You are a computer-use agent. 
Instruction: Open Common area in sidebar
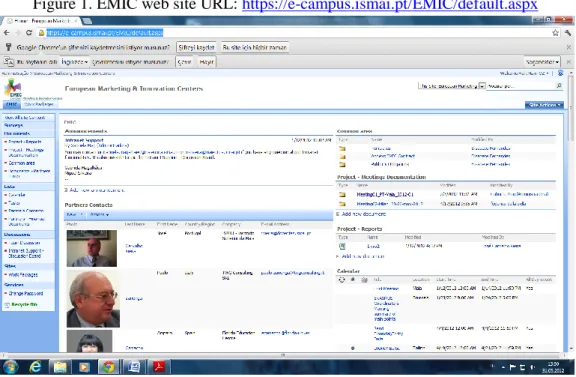point(22,163)
